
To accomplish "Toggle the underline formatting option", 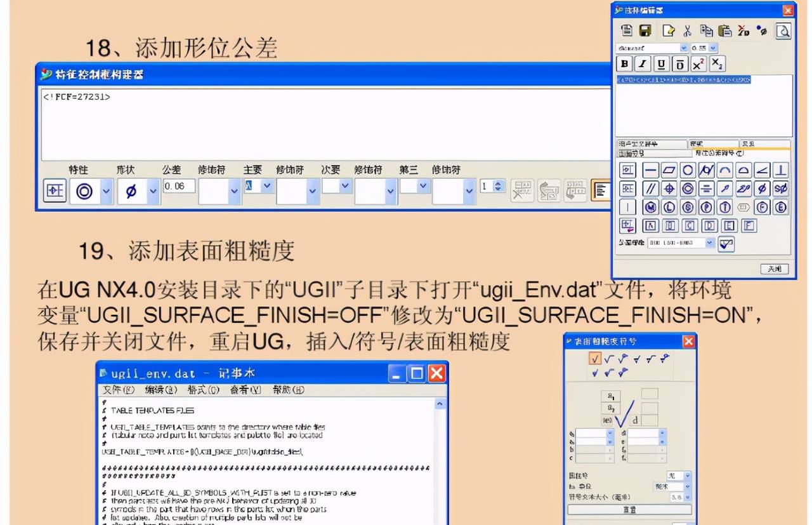I will 660,63.
